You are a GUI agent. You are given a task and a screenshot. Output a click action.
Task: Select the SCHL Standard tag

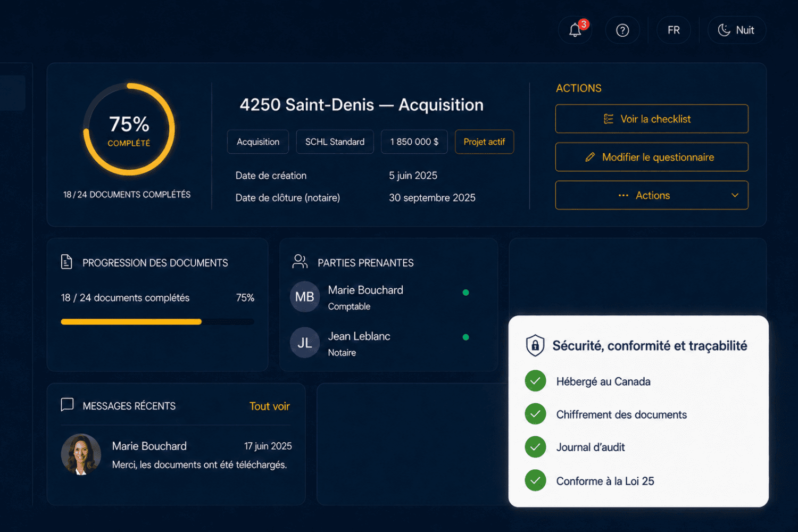pos(335,142)
